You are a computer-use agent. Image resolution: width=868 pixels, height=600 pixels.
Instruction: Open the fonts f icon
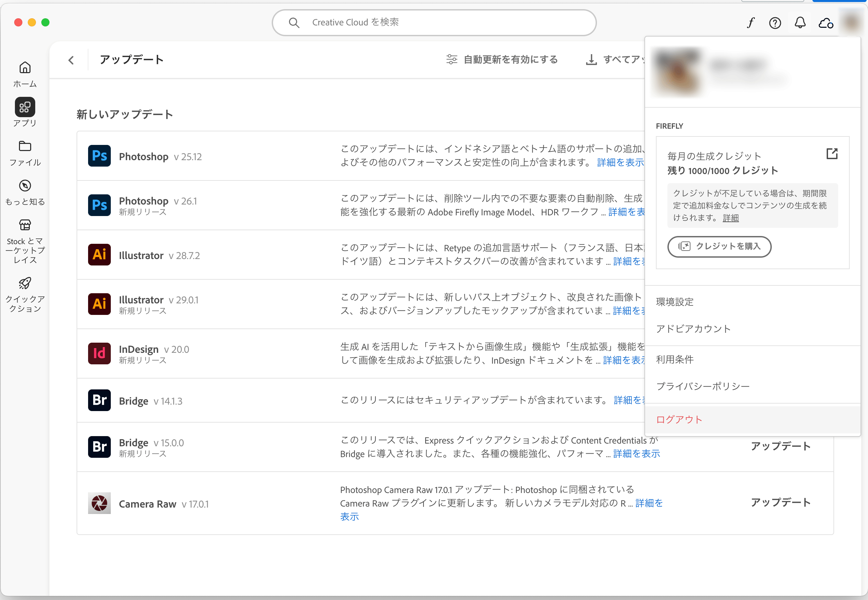pyautogui.click(x=751, y=23)
